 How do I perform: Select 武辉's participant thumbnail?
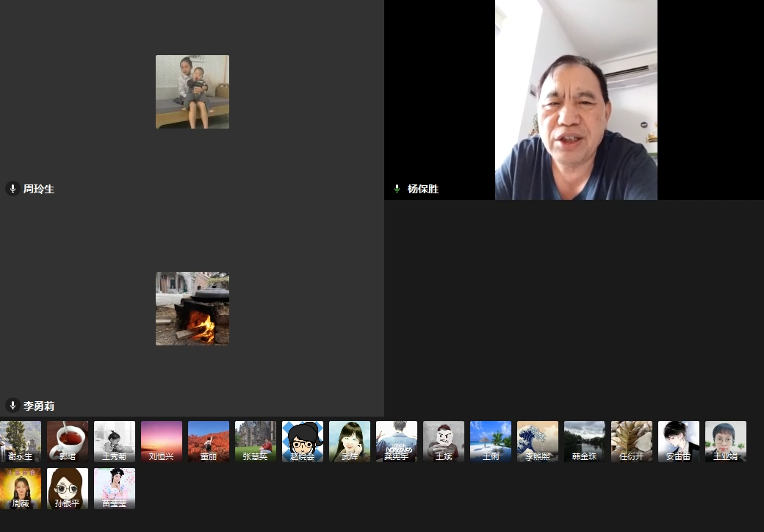(x=350, y=441)
